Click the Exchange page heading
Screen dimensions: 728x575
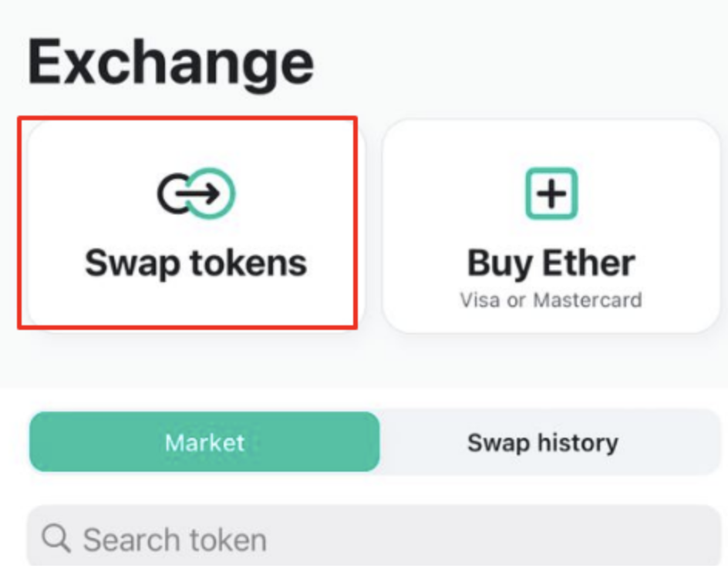171,62
